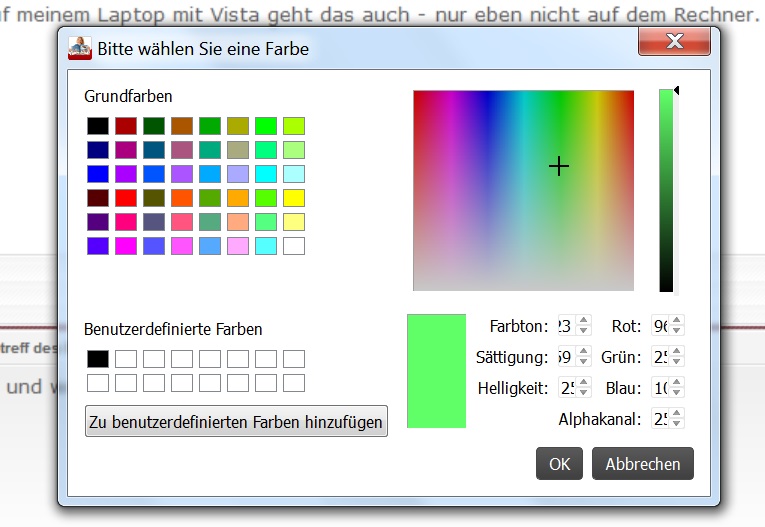Decrease the Farbton value with the down arrow

pos(584,330)
